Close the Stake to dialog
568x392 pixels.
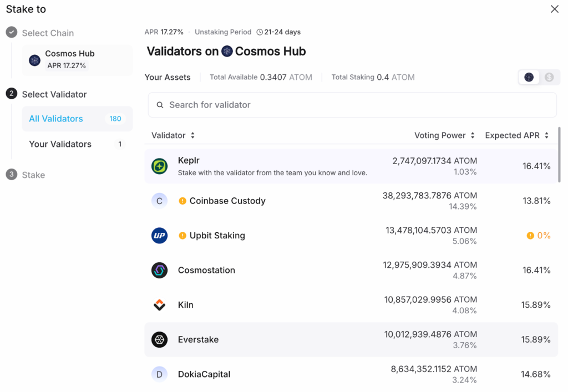click(x=554, y=9)
